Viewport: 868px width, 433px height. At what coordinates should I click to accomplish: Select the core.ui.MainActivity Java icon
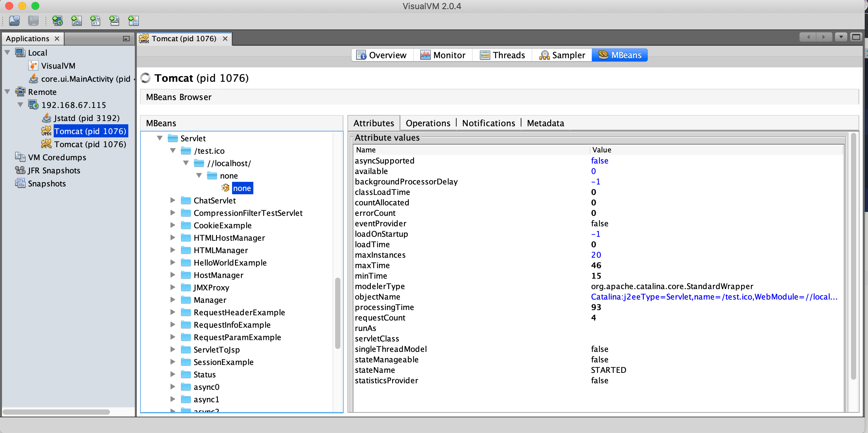pos(33,79)
